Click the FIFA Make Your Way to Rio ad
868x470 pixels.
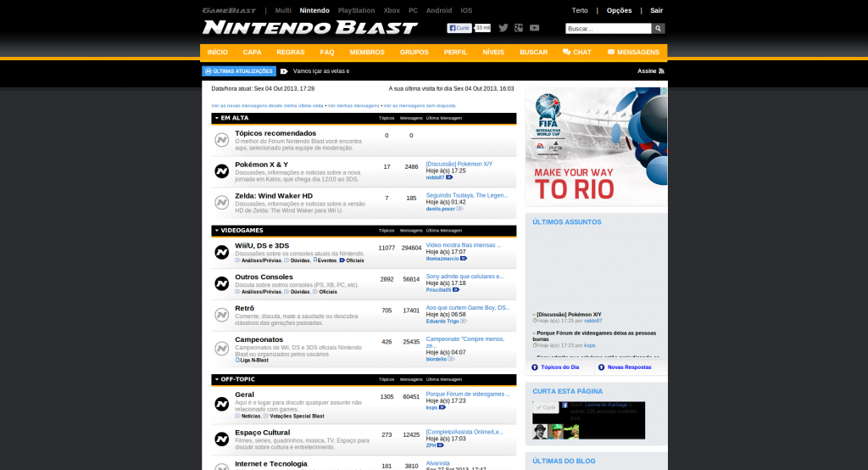tap(596, 146)
